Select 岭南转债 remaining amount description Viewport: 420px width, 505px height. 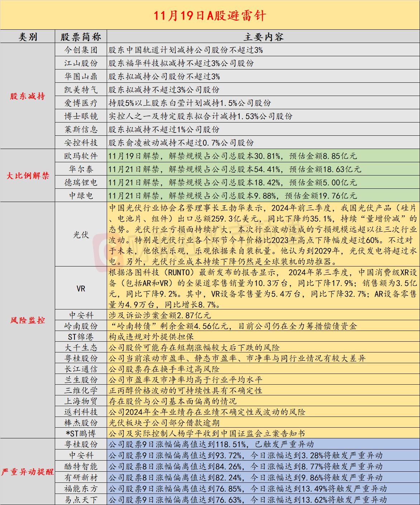pos(233,326)
